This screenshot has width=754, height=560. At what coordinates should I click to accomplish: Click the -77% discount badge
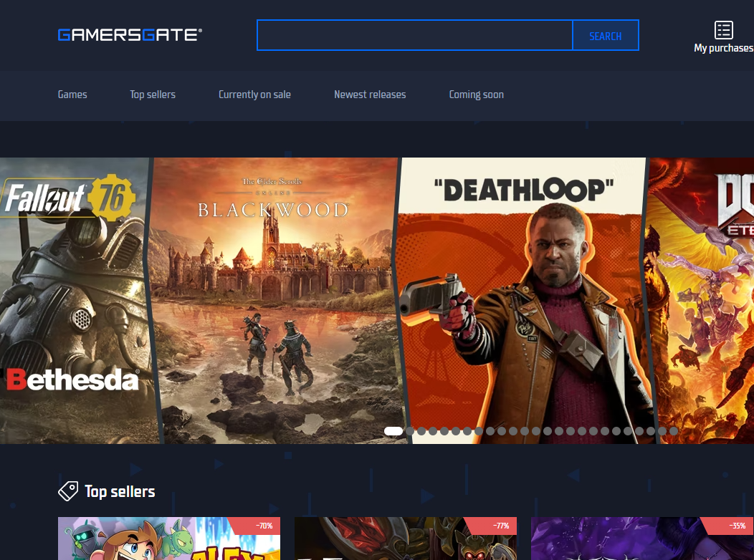point(500,526)
